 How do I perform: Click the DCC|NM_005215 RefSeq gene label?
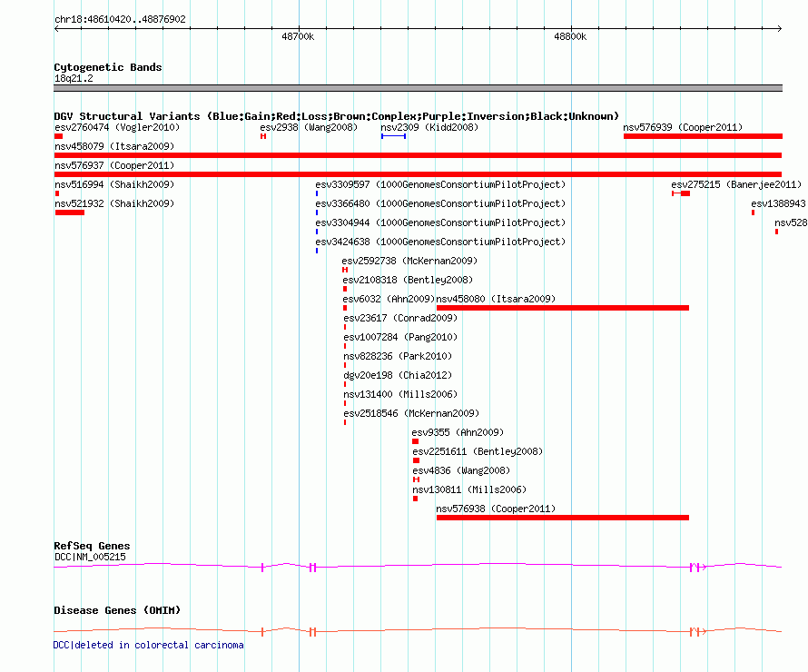90,557
